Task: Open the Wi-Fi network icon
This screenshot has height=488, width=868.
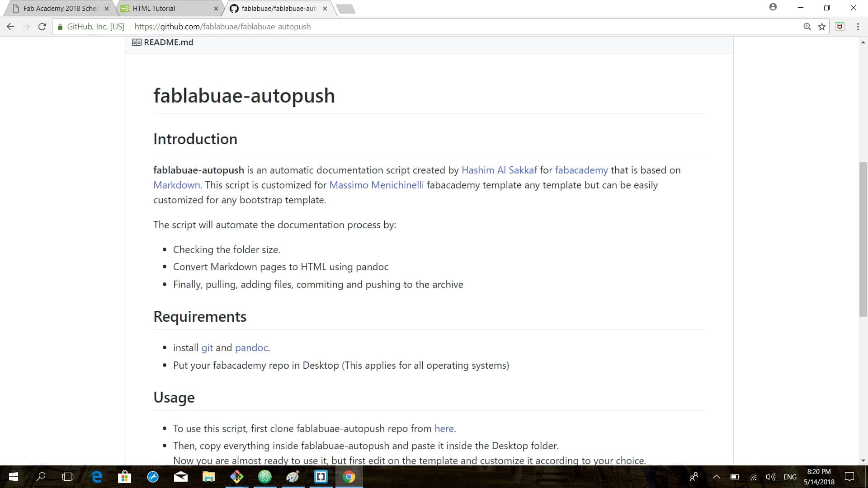Action: click(753, 477)
